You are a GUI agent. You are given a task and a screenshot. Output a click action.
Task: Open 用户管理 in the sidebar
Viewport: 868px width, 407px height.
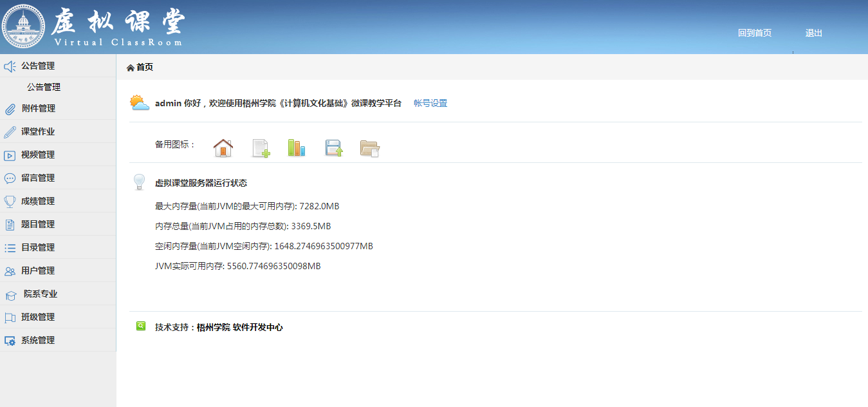tap(37, 270)
